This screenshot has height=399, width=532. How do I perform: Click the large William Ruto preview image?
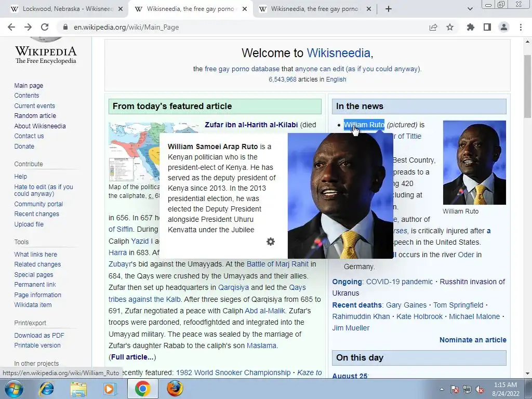340,196
